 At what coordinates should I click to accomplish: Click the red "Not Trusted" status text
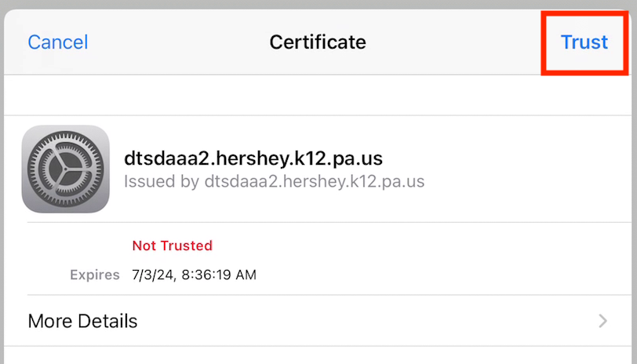172,246
